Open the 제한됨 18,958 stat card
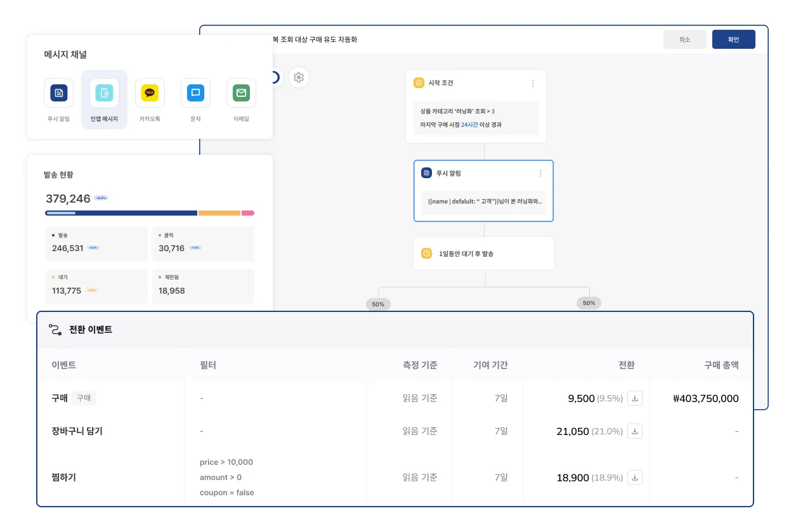This screenshot has width=796, height=532. point(203,287)
